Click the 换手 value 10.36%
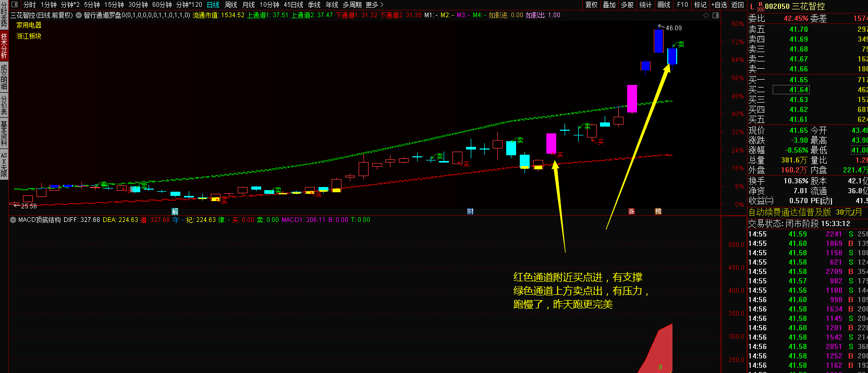The image size is (868, 373). (796, 181)
